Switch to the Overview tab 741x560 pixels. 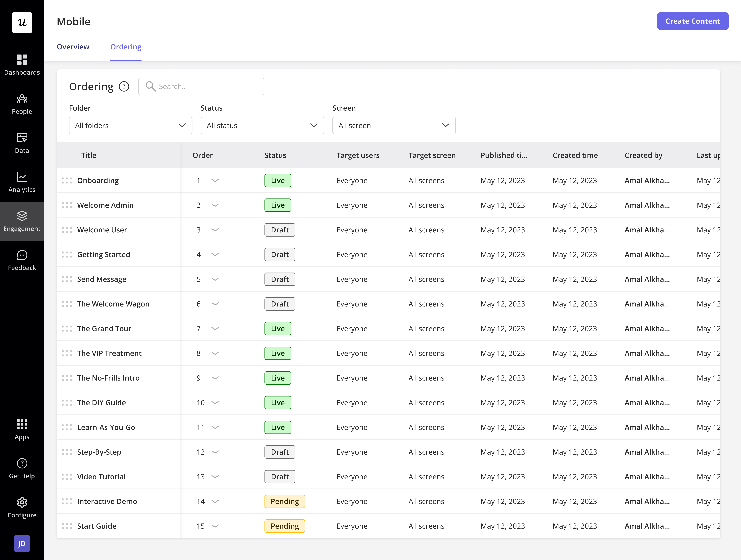[x=73, y=47]
